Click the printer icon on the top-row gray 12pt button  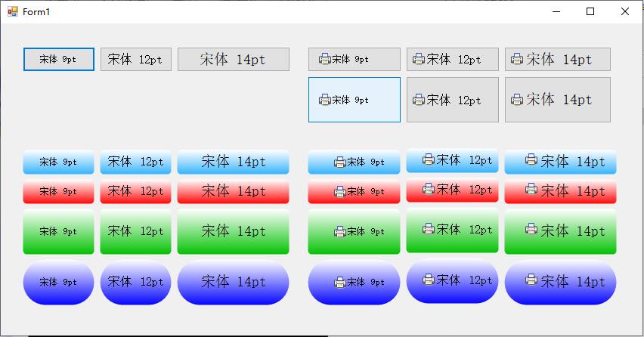tap(419, 59)
